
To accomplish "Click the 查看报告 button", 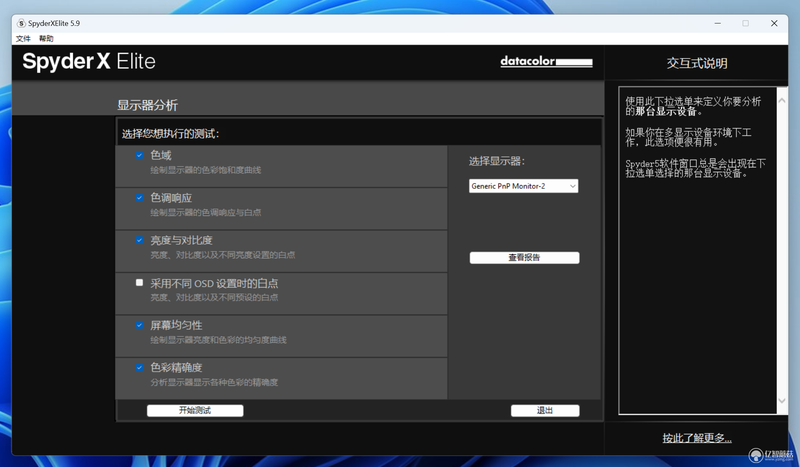I will [524, 258].
